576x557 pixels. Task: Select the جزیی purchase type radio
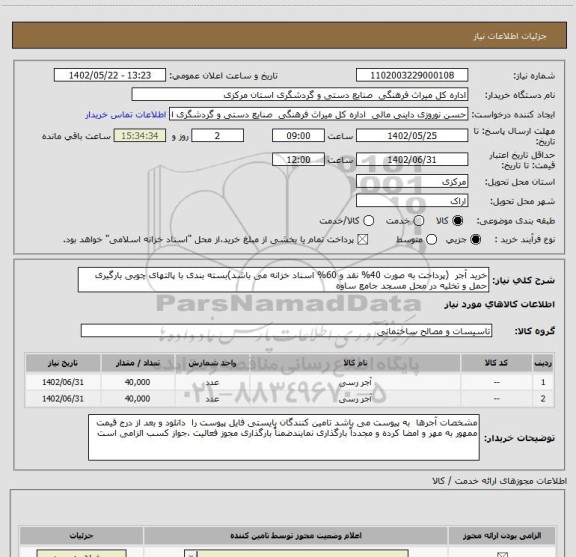(476, 240)
